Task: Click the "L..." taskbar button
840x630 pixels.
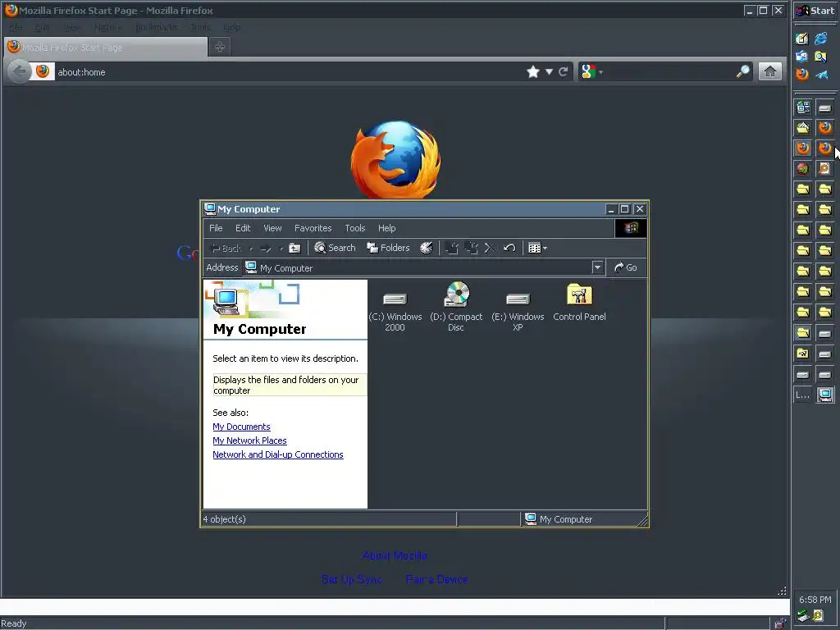Action: click(x=802, y=395)
